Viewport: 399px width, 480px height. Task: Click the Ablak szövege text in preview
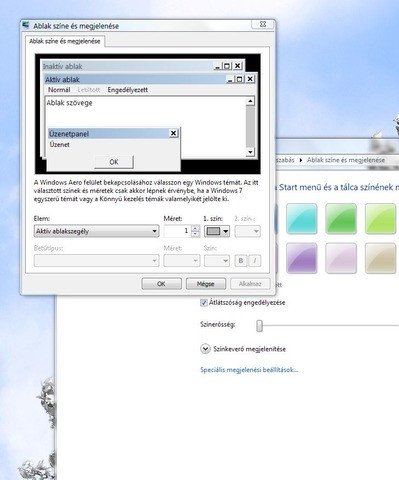[x=69, y=103]
